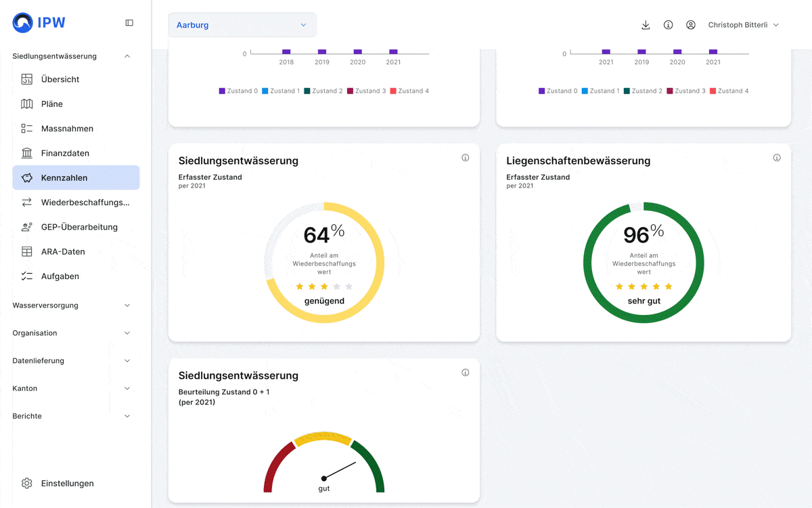This screenshot has width=812, height=508.
Task: Open the ARA-Daten page
Action: pos(63,251)
